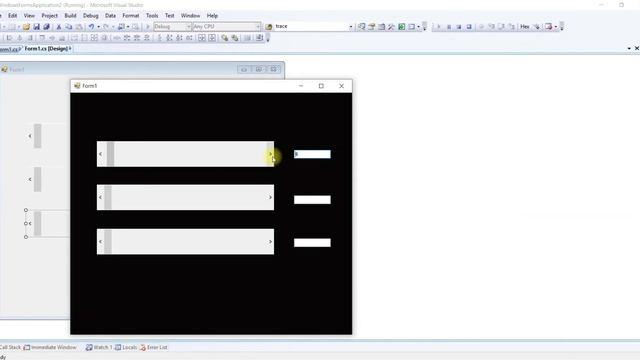Click the Bring to Front layout icon
640x360 pixels.
coord(224,38)
